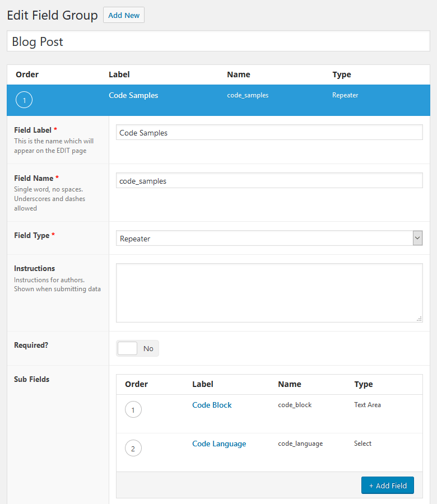This screenshot has width=437, height=504.
Task: Open the Code Language sub field
Action: (x=219, y=444)
